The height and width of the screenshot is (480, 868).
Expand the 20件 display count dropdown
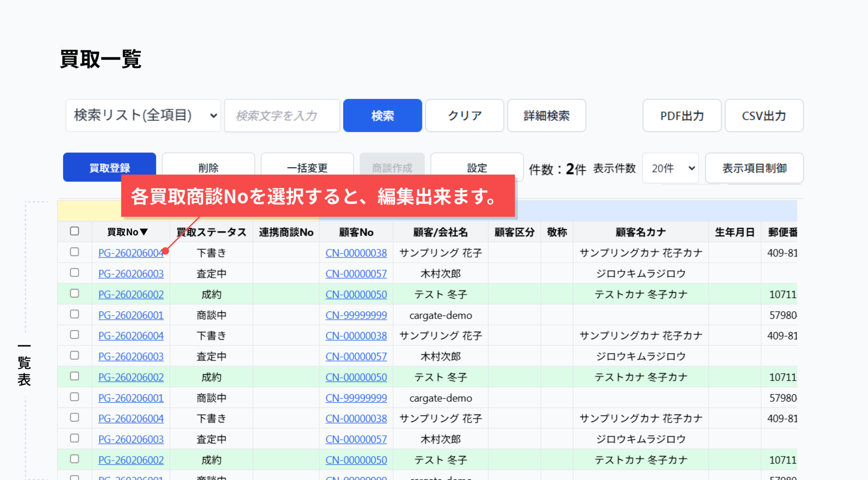click(x=670, y=168)
